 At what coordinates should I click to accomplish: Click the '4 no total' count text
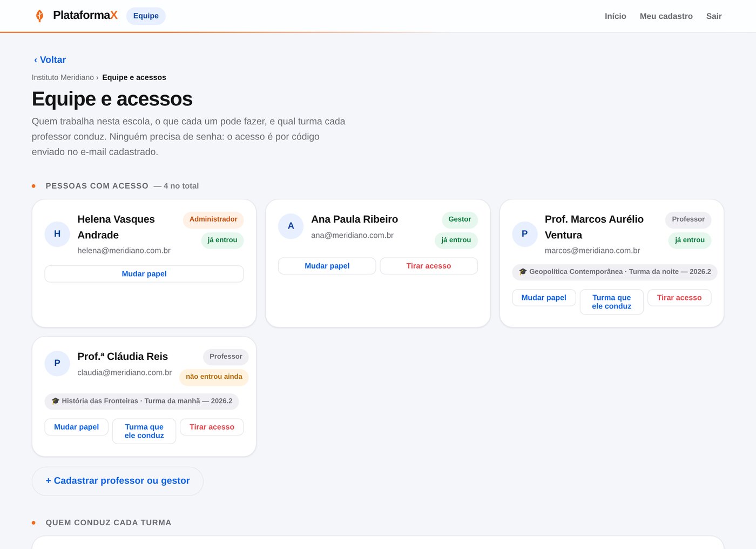(x=181, y=186)
